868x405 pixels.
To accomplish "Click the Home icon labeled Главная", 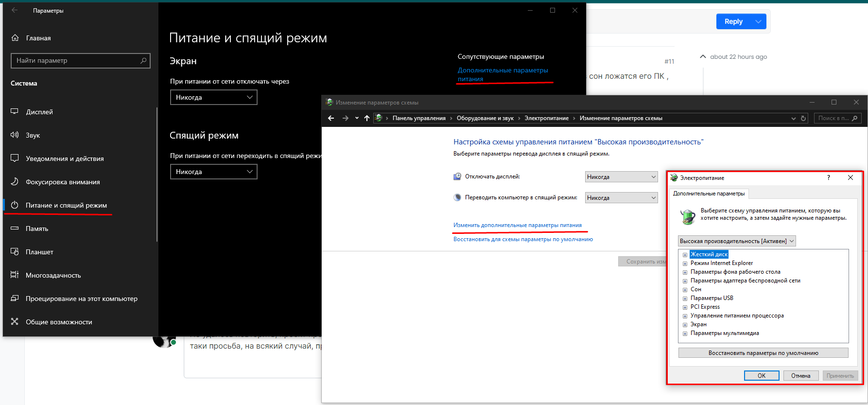I will tap(15, 38).
